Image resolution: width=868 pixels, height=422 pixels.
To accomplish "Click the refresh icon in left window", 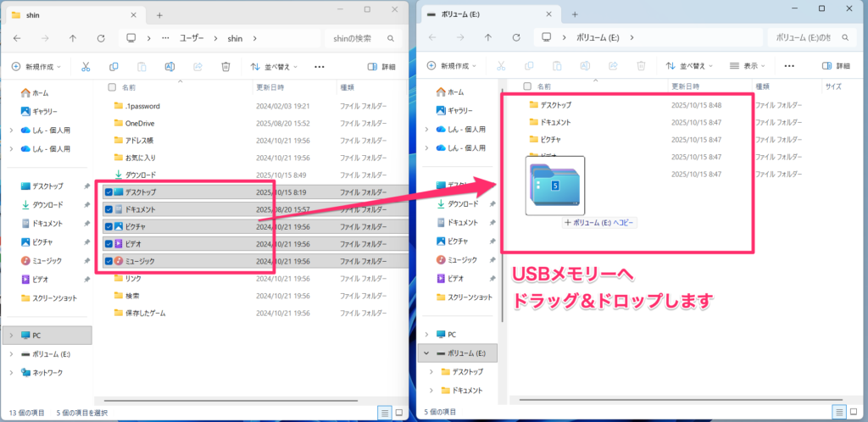I will [x=101, y=38].
